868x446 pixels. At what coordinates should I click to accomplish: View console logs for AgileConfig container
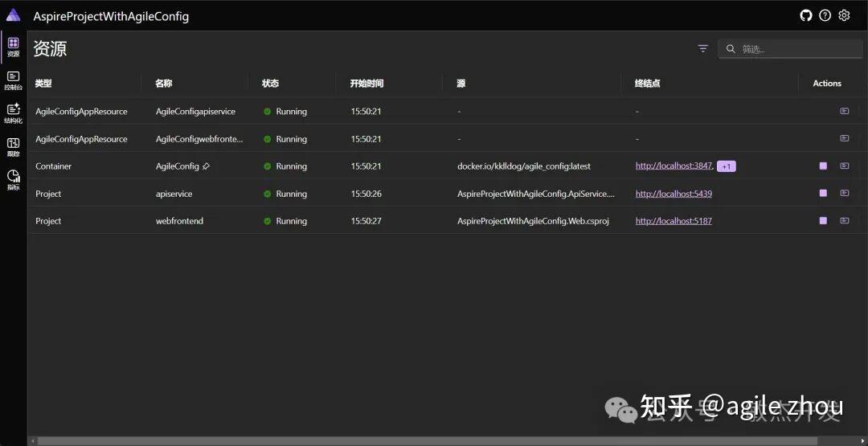point(844,166)
